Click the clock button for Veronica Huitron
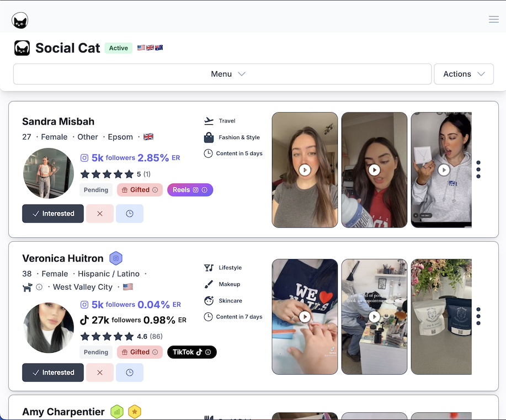Viewport: 506px width, 420px height. (x=130, y=373)
